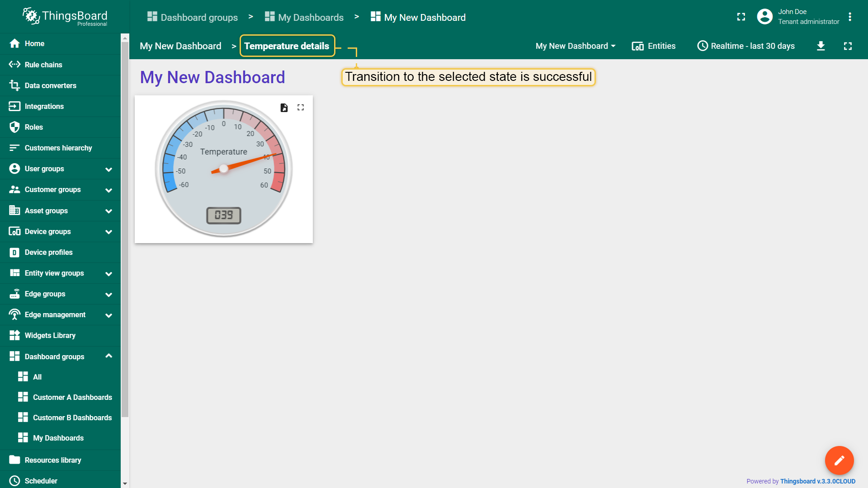
Task: Open Customer A Dashboards group
Action: click(60, 397)
